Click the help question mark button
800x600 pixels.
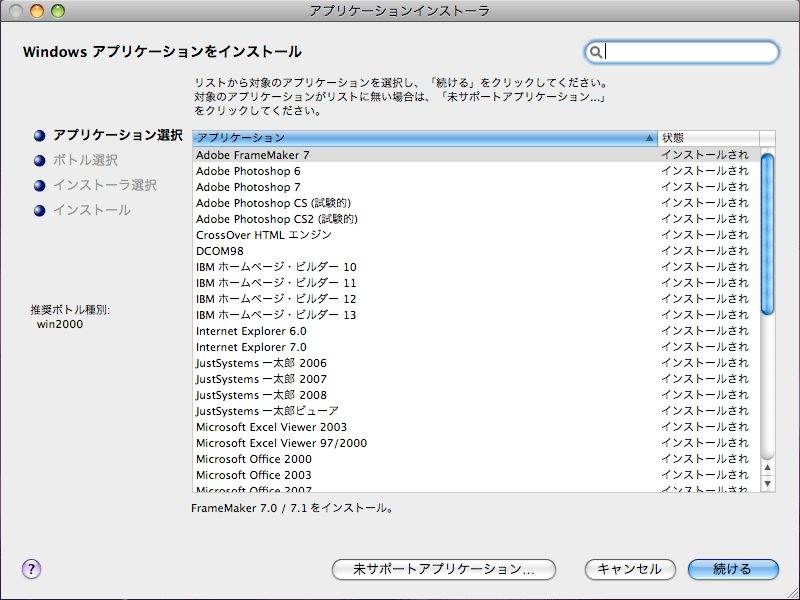coord(31,569)
